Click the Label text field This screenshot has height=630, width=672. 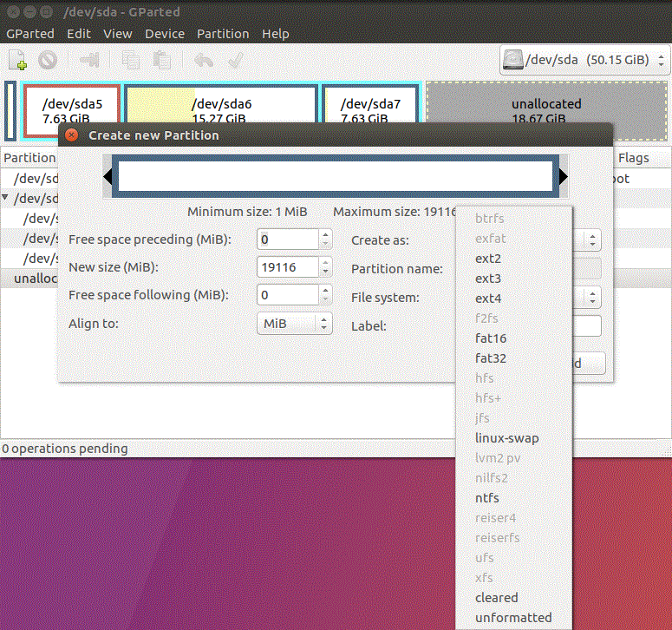[587, 326]
